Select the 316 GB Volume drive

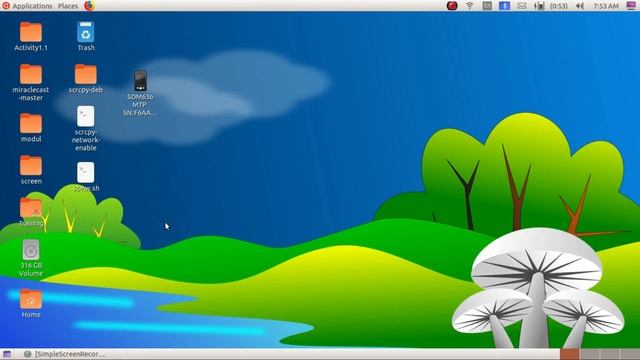pos(31,258)
